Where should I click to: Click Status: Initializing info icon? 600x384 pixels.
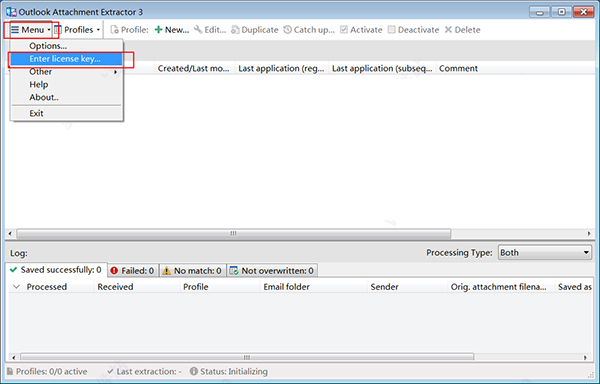point(194,371)
